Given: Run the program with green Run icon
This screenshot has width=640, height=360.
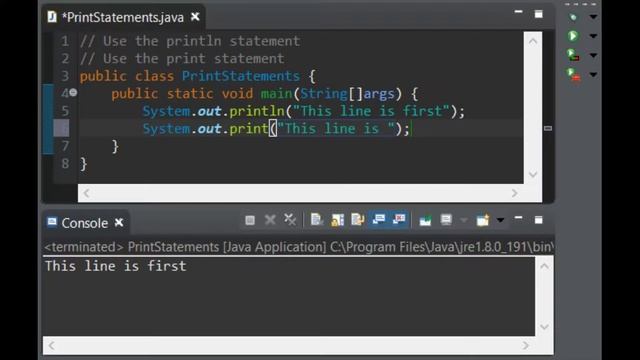Looking at the screenshot, I should click(x=573, y=36).
